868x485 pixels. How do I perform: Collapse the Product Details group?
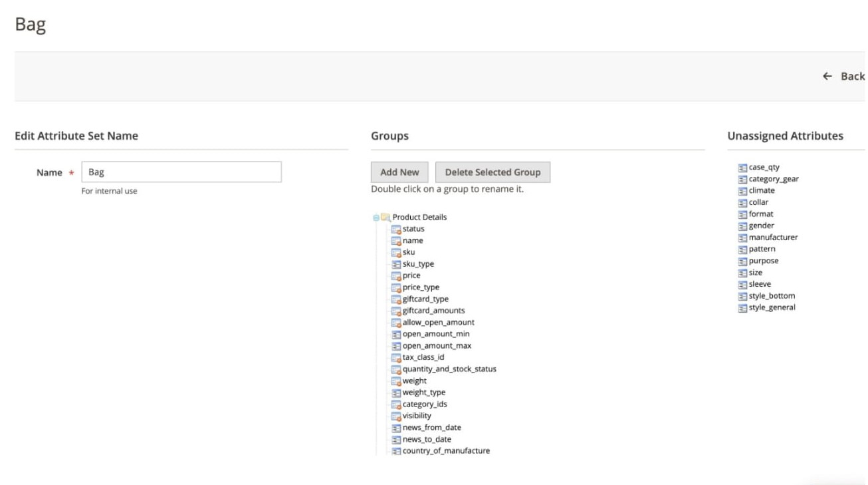[376, 218]
